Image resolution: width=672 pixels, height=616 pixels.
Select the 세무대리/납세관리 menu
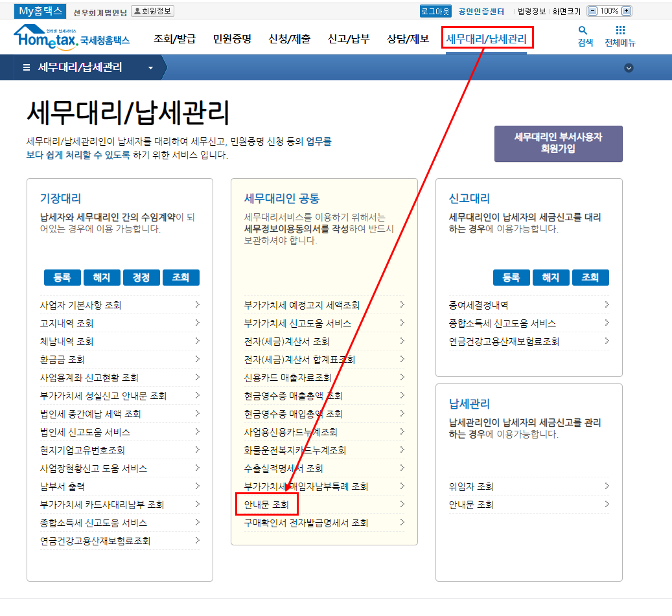(487, 39)
